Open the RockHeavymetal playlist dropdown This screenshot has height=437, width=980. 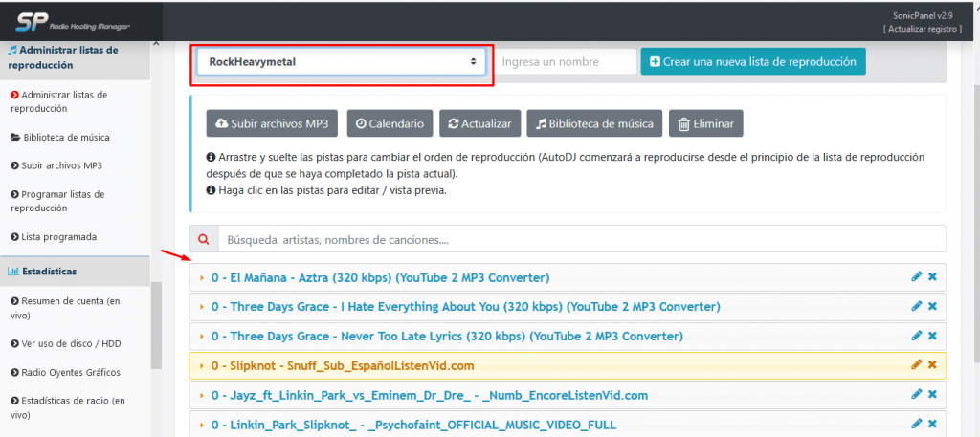coord(342,61)
